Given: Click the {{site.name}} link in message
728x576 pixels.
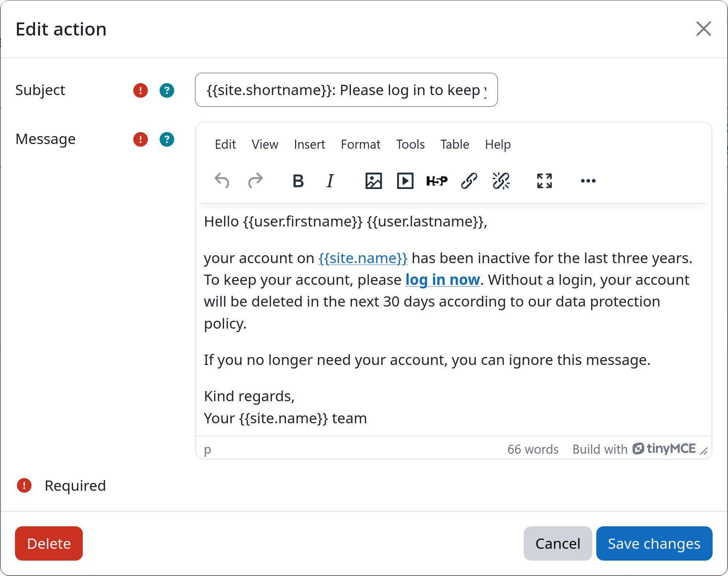Looking at the screenshot, I should 363,258.
